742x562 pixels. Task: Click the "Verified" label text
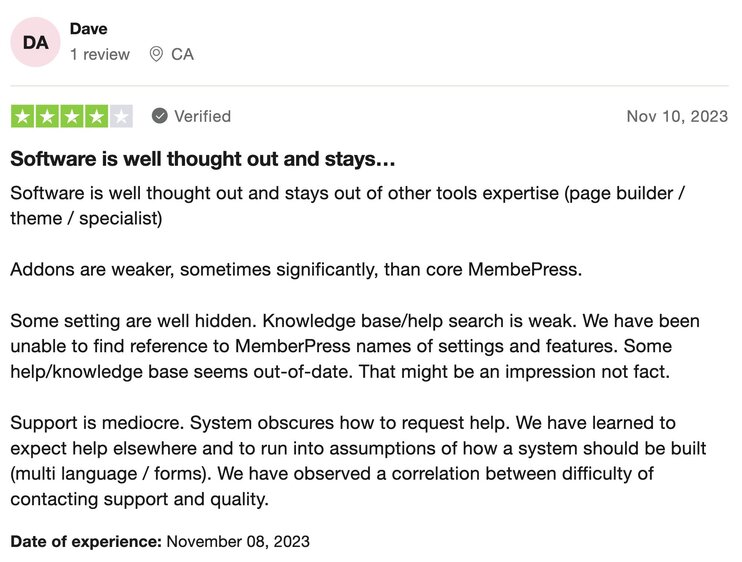pyautogui.click(x=202, y=116)
